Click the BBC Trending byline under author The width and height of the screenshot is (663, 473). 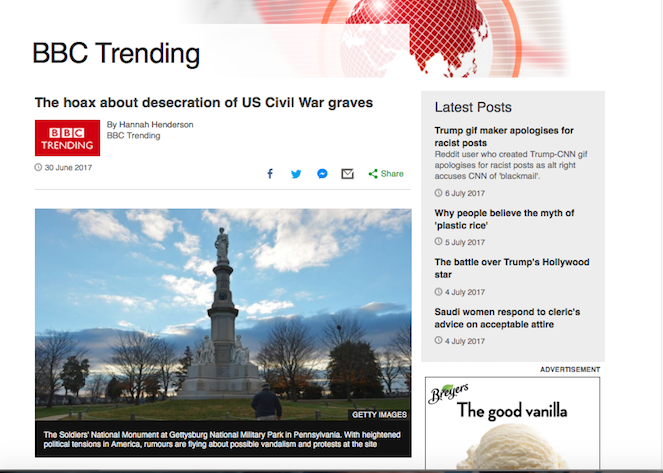click(x=133, y=136)
